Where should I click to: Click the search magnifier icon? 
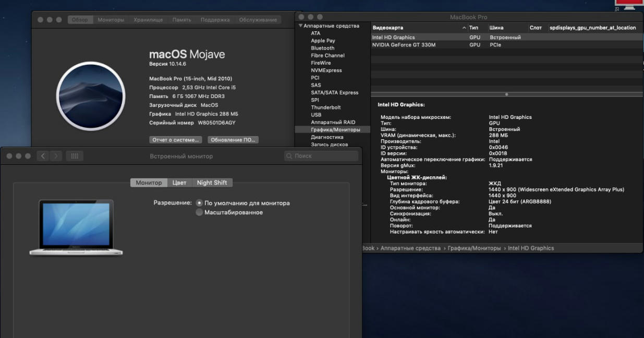click(290, 156)
